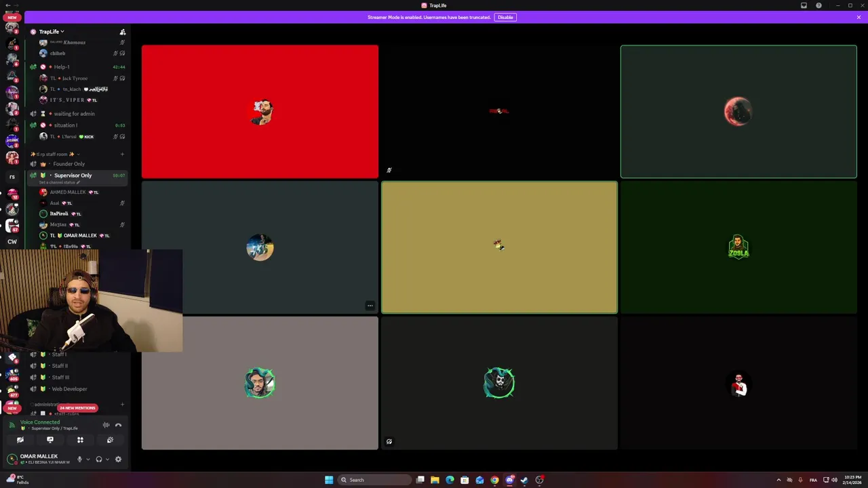Open Windows Start menu

point(329,480)
